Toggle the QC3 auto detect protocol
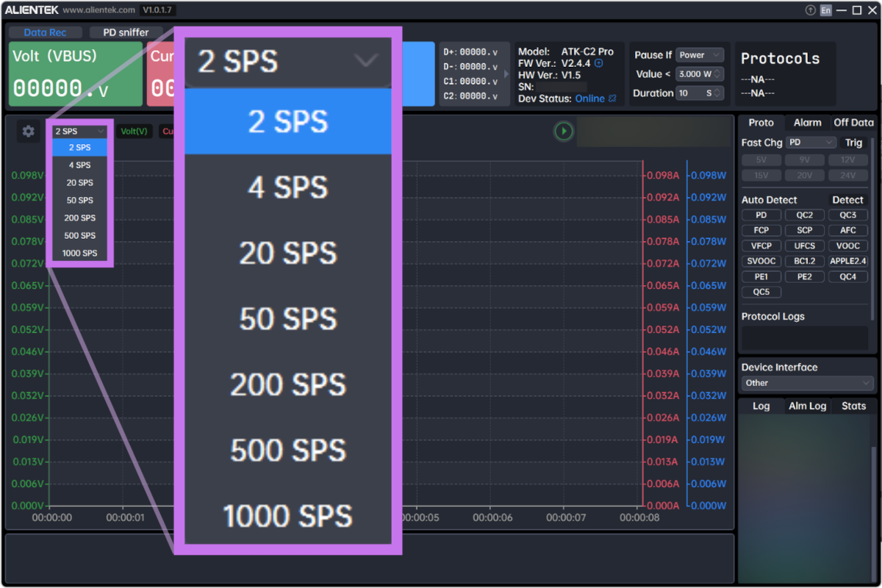Screen dimensions: 882x588 point(848,215)
